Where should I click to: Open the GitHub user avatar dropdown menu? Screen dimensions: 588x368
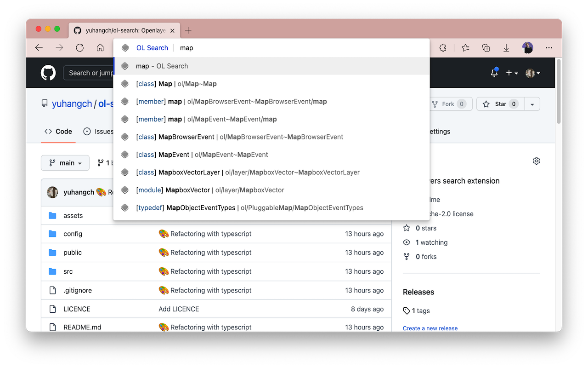click(533, 73)
